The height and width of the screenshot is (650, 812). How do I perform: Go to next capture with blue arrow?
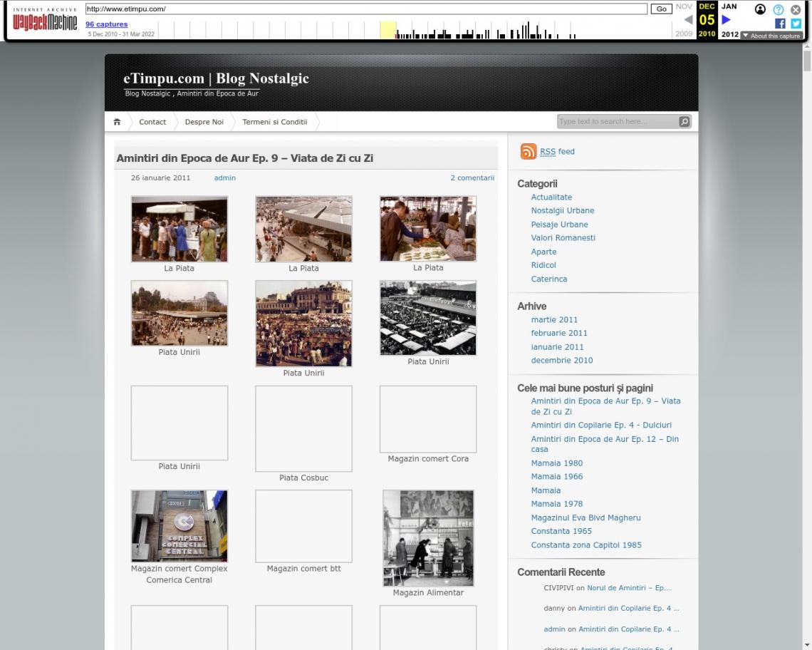coord(727,20)
